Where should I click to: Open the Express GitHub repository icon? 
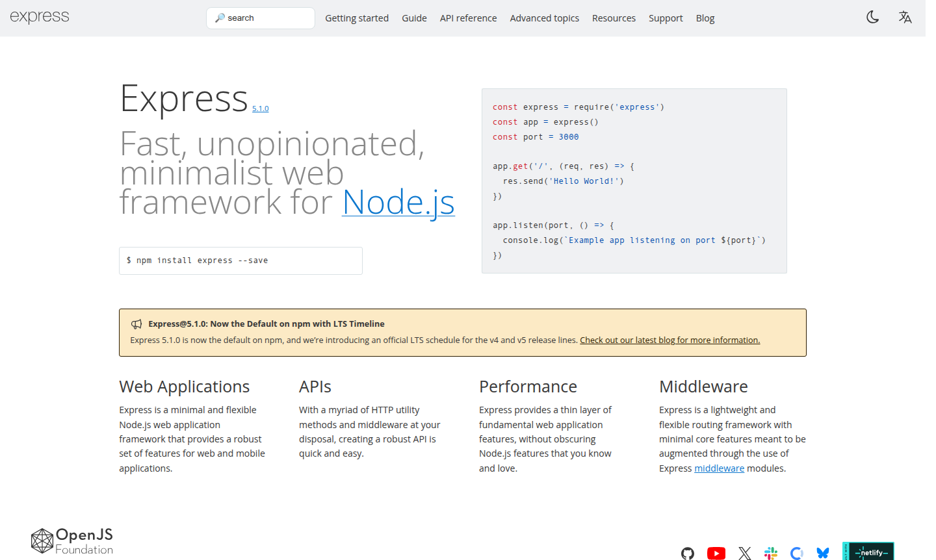(688, 553)
